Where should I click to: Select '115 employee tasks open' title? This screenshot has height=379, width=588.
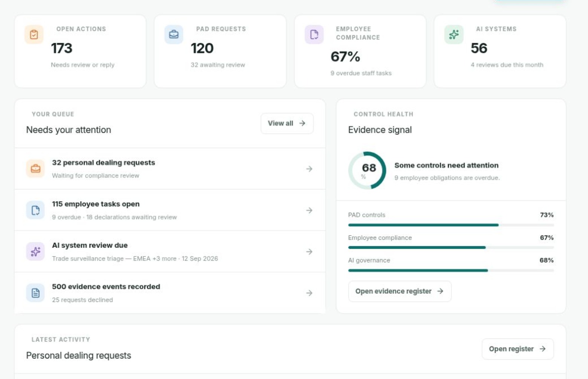click(96, 204)
